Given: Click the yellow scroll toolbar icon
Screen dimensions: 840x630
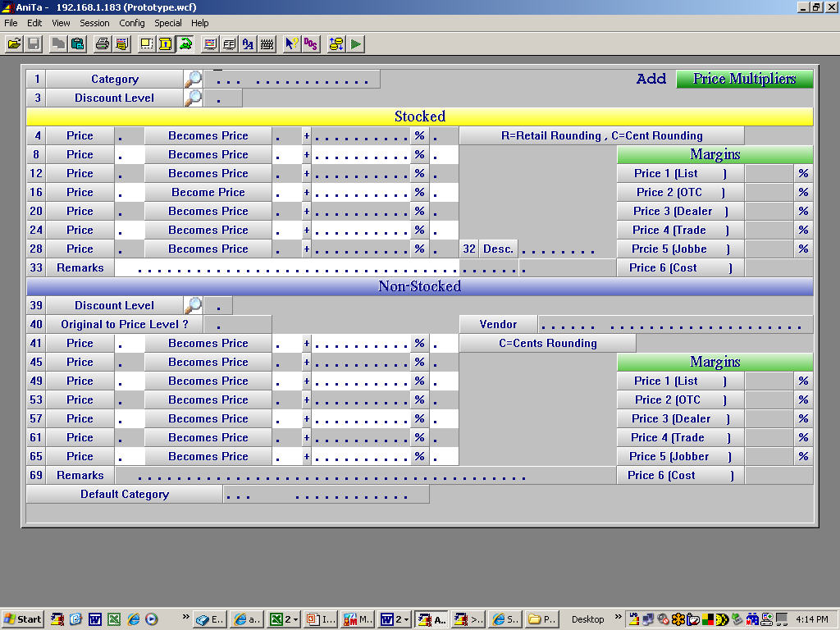Looking at the screenshot, I should coord(166,44).
